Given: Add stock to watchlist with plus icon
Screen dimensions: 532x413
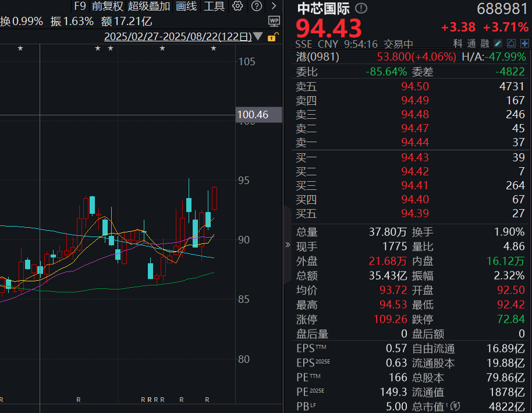Looking at the screenshot, I should coord(524,44).
